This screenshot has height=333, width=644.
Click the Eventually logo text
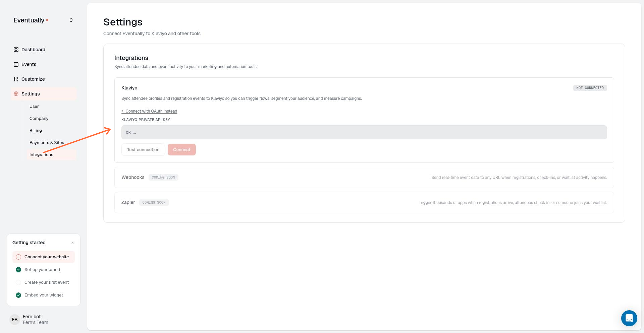click(x=29, y=20)
